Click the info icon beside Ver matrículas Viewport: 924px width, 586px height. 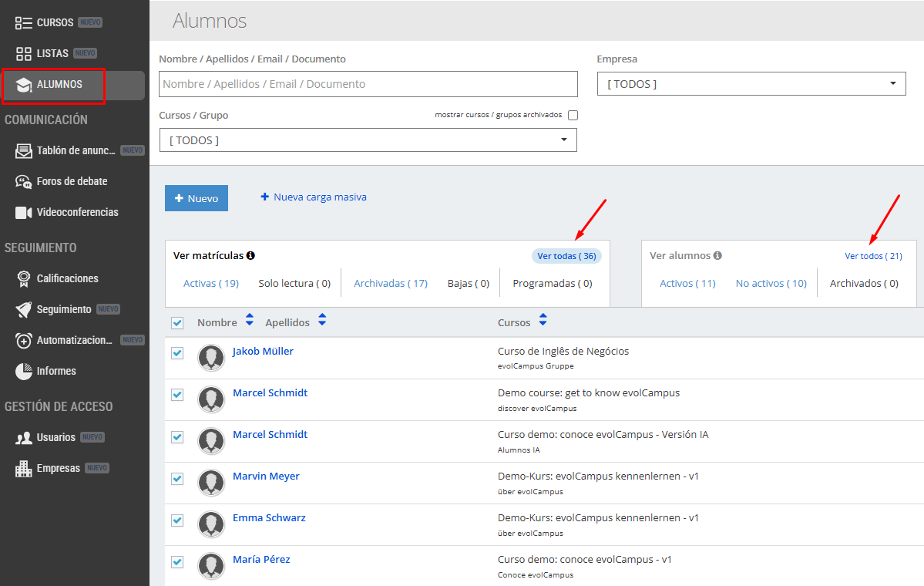point(250,255)
